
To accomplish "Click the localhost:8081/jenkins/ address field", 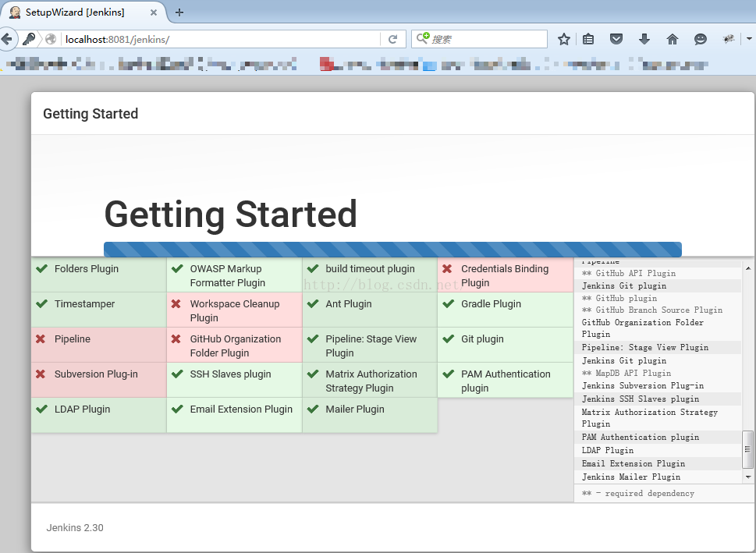I will tap(222, 40).
